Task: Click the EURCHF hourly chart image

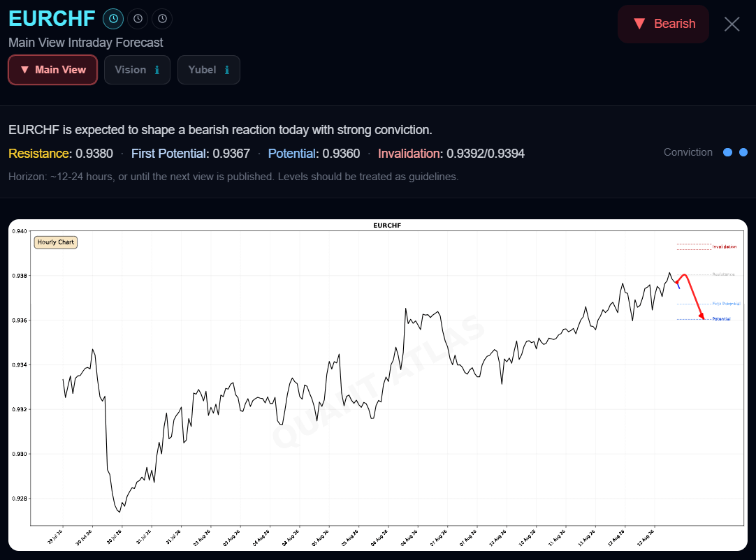Action: click(378, 385)
